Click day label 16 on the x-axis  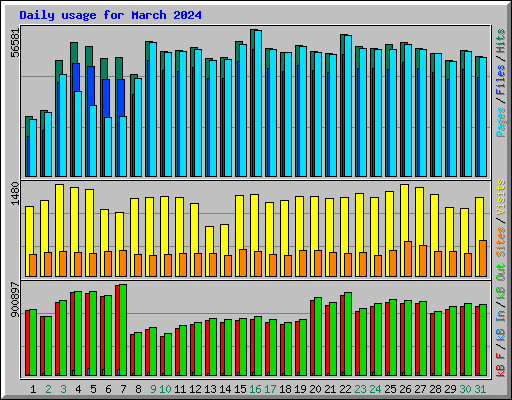point(255,389)
